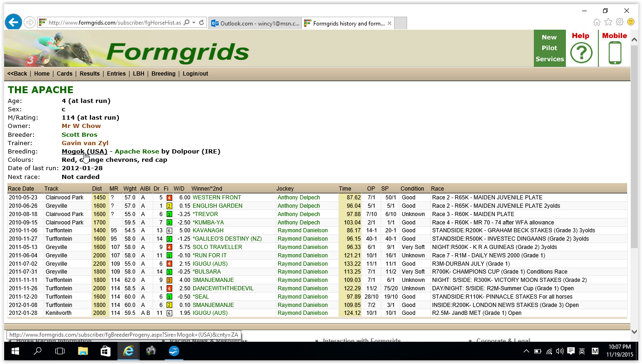The height and width of the screenshot is (364, 642).
Task: Click scrollbar down arrow at bottom
Action: (x=635, y=332)
